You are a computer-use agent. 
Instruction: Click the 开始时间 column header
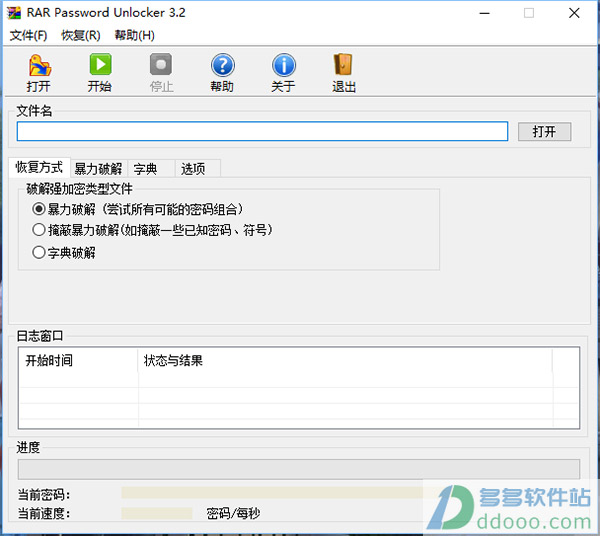coord(78,360)
